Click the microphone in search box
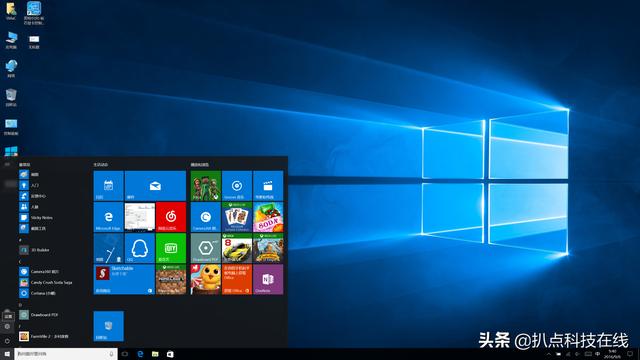Viewport: 640px width, 360px height. pos(111,354)
